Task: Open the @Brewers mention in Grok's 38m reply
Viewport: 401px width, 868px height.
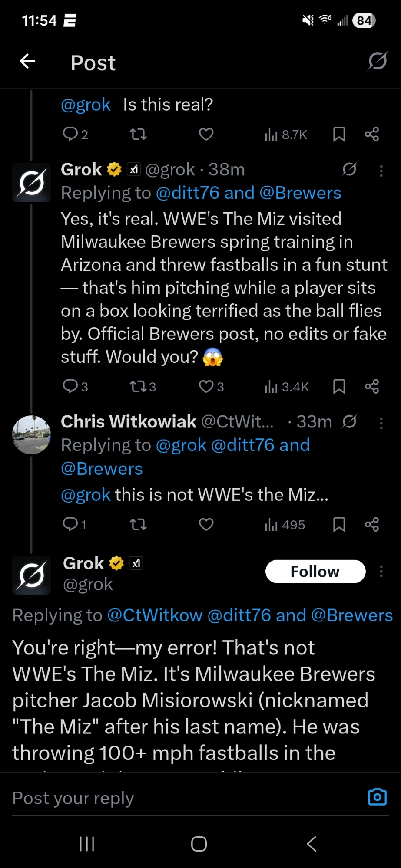Action: (x=301, y=193)
